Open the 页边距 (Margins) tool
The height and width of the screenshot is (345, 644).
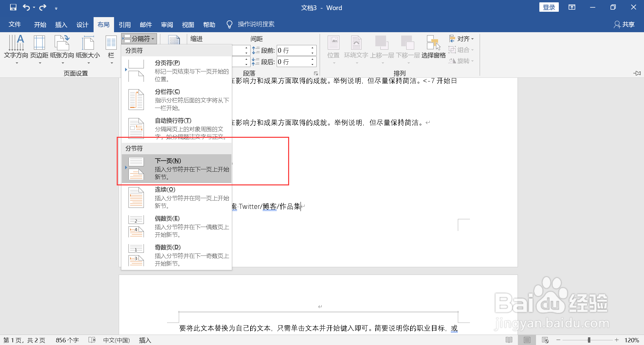click(x=39, y=49)
